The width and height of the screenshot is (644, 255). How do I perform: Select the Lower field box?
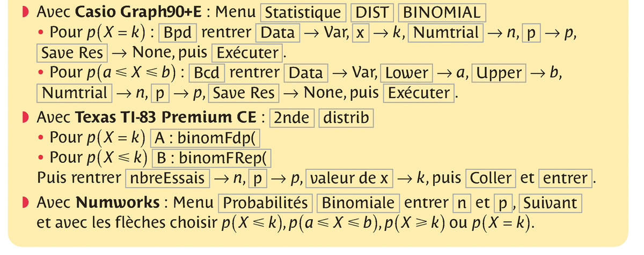tap(407, 73)
